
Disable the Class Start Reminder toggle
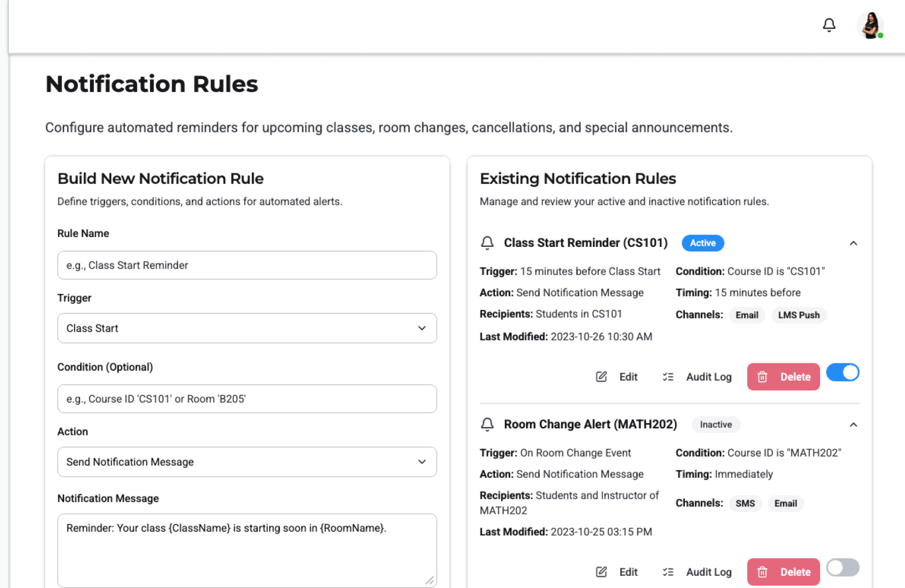[x=842, y=373]
